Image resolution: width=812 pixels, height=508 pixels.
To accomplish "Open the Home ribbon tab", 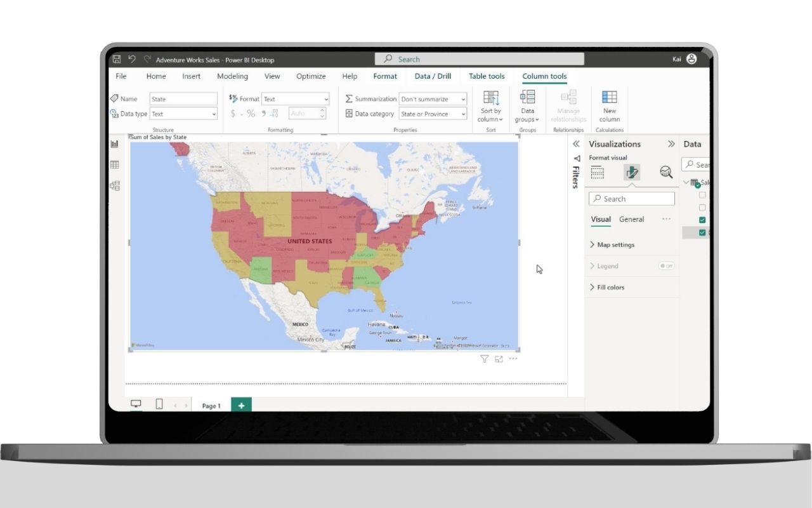I will click(x=156, y=76).
